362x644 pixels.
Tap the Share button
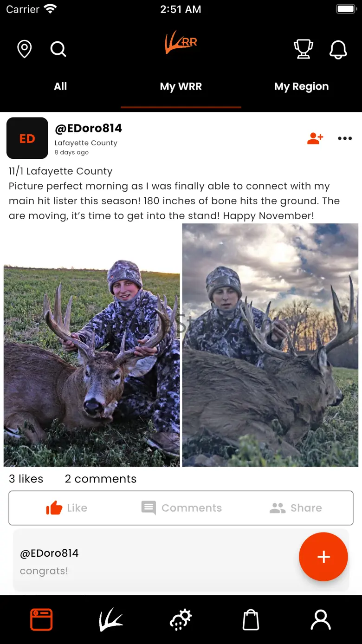(296, 508)
